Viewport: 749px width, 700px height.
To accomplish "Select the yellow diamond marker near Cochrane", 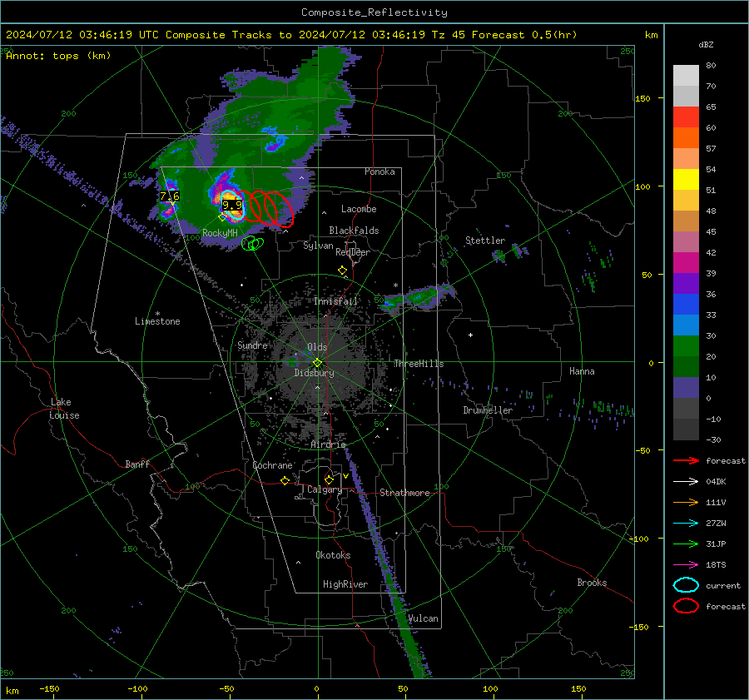I will click(285, 480).
